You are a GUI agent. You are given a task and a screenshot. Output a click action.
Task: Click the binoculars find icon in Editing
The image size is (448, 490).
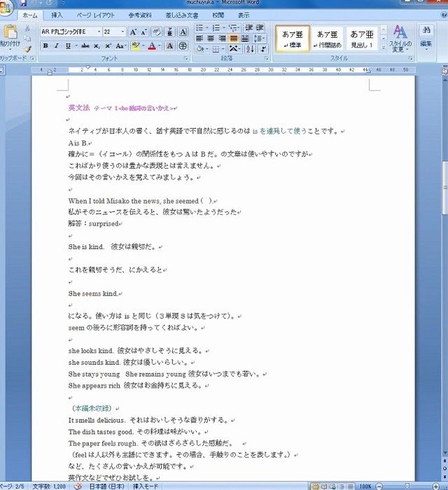pos(426,30)
